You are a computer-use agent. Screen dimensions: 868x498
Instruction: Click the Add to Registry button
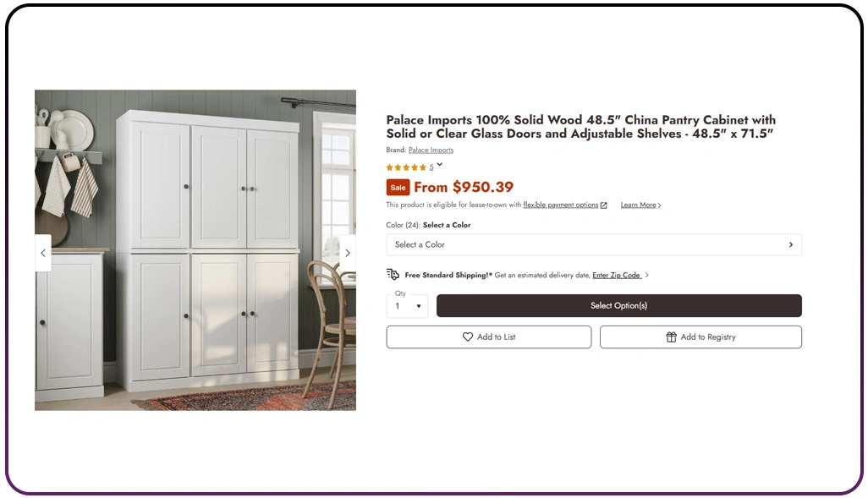[x=700, y=337]
